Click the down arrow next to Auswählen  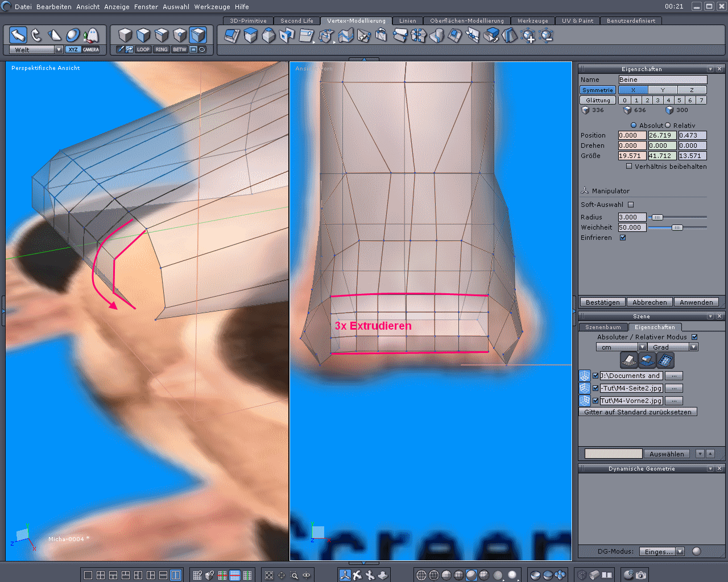(700, 454)
